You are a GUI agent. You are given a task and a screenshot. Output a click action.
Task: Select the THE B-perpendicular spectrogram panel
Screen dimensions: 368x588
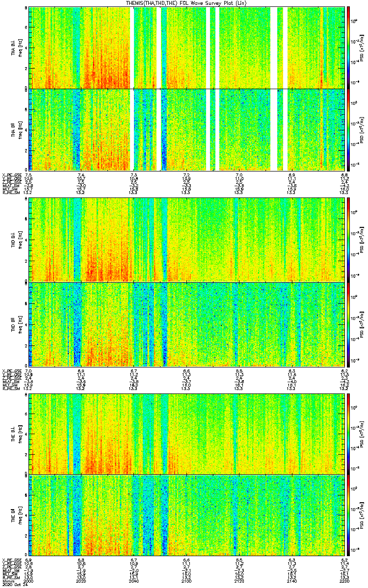pyautogui.click(x=186, y=433)
